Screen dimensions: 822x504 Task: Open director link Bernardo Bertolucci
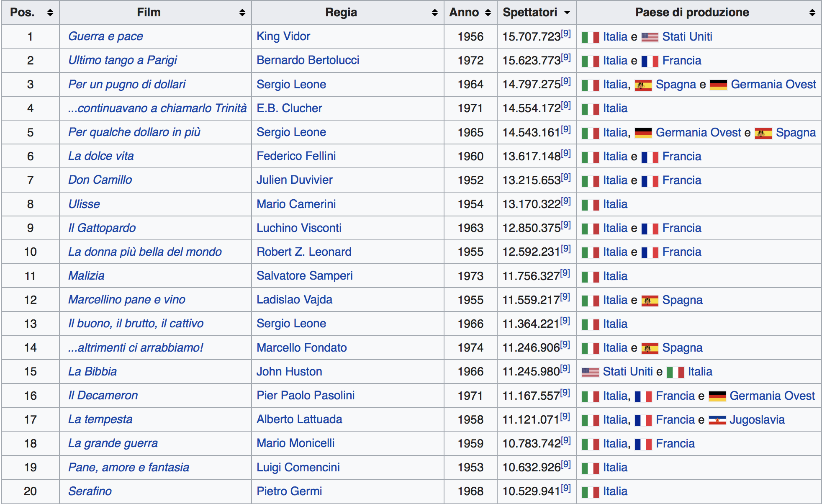(x=308, y=60)
